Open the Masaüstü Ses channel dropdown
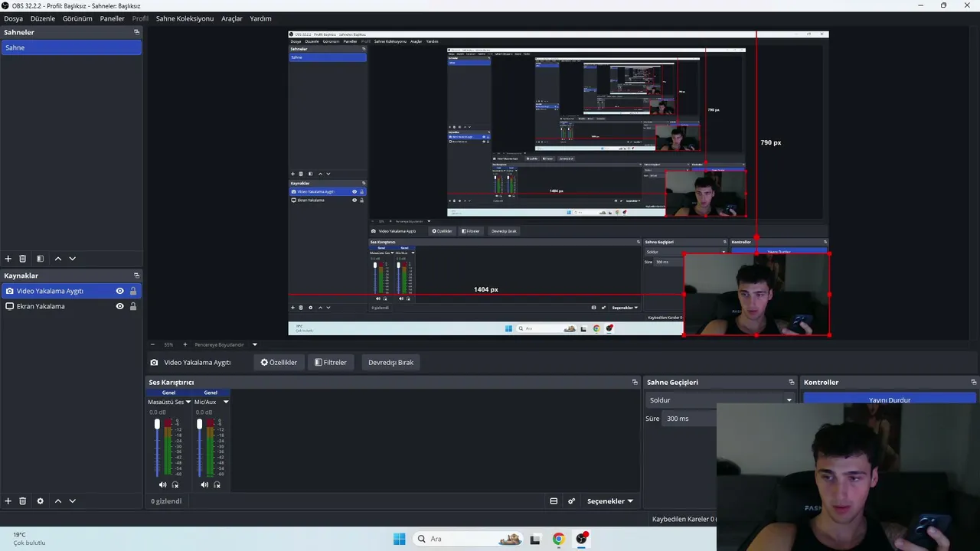The width and height of the screenshot is (980, 551). coord(188,402)
